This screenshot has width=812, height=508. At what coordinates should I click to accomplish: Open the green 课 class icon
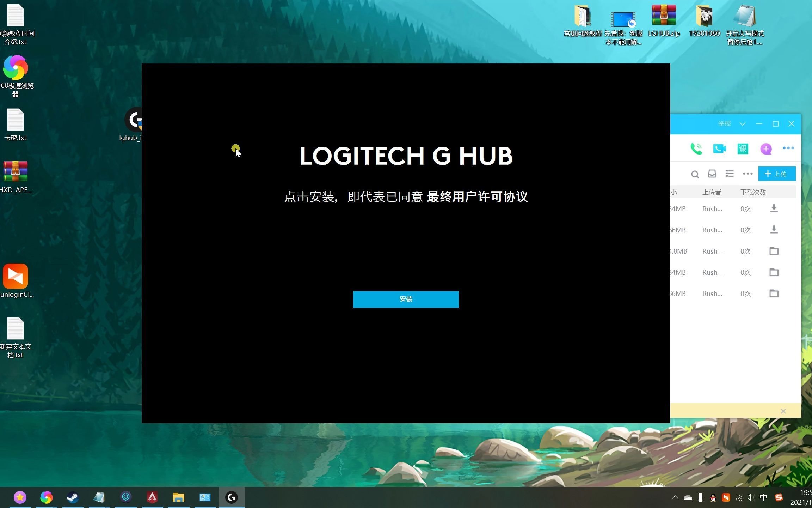pos(743,149)
